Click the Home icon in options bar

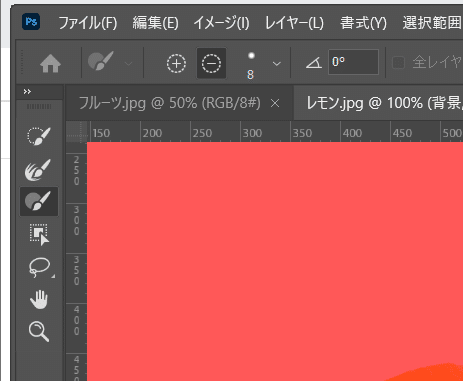[50, 63]
